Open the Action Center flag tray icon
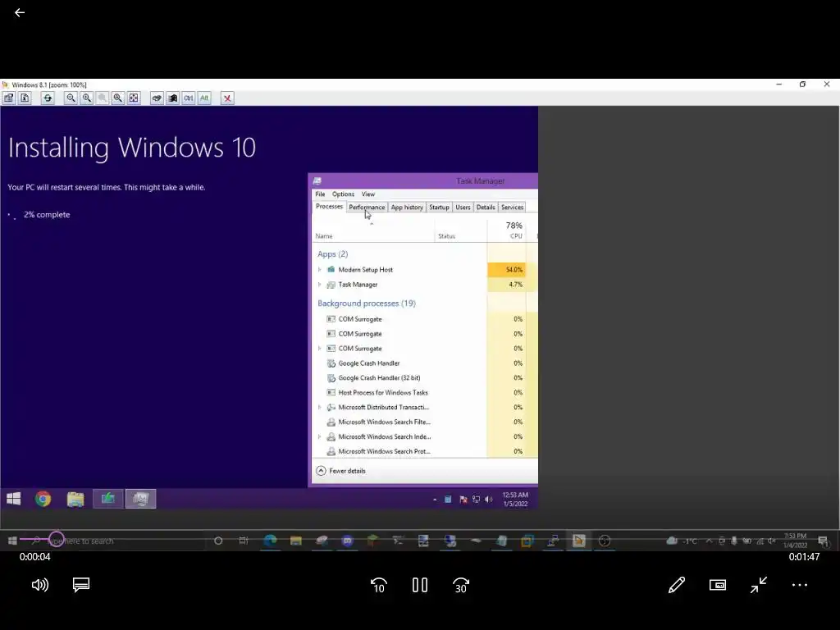The image size is (840, 630). (463, 500)
